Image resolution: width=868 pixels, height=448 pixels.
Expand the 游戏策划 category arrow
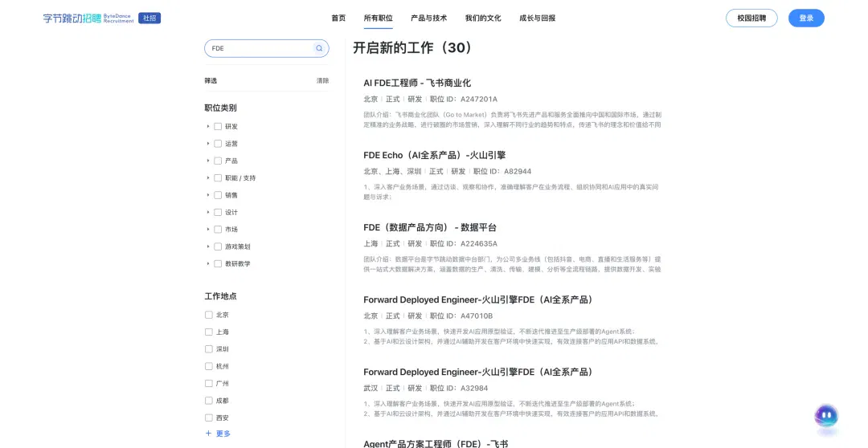208,246
